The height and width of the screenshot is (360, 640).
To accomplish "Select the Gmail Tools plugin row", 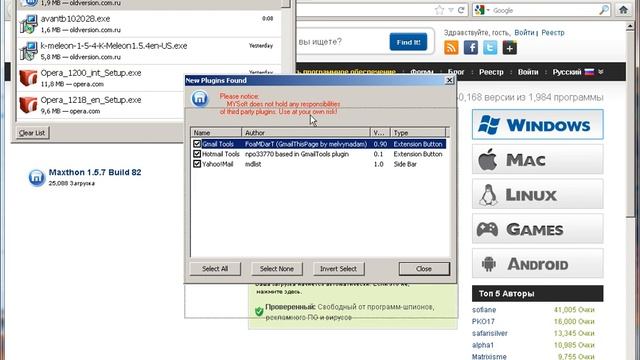I will click(318, 144).
